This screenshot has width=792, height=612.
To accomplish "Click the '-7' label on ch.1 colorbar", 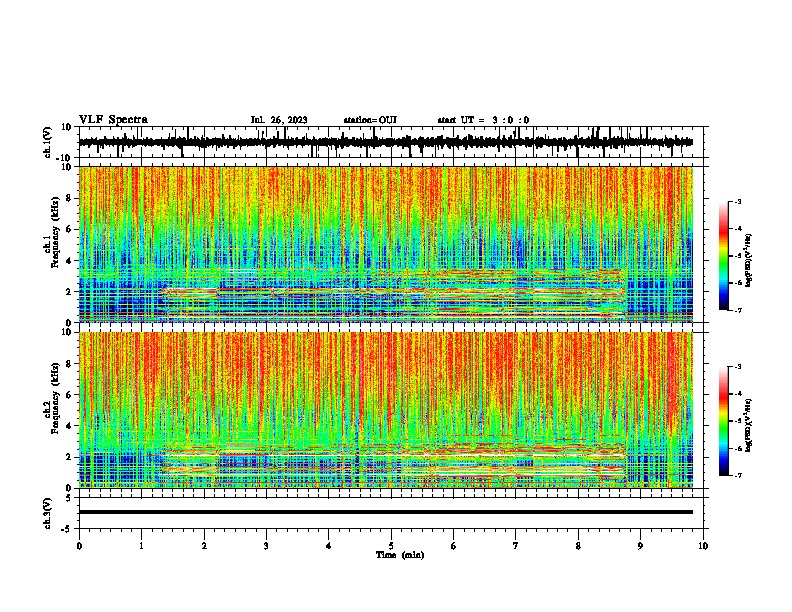I will (x=737, y=310).
